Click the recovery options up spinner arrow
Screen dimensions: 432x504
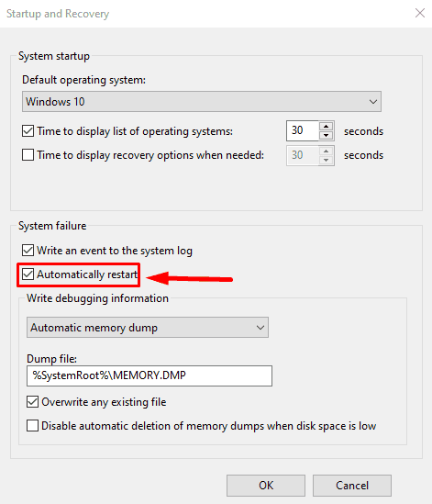pyautogui.click(x=326, y=151)
